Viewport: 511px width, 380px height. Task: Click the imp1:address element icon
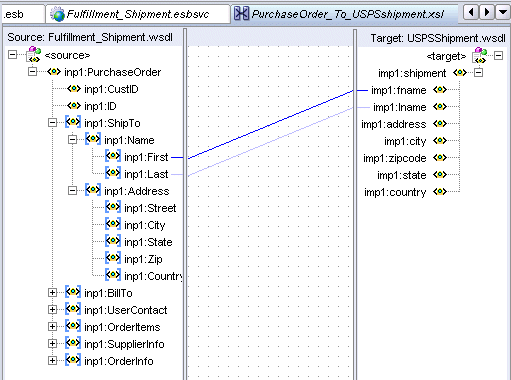440,124
